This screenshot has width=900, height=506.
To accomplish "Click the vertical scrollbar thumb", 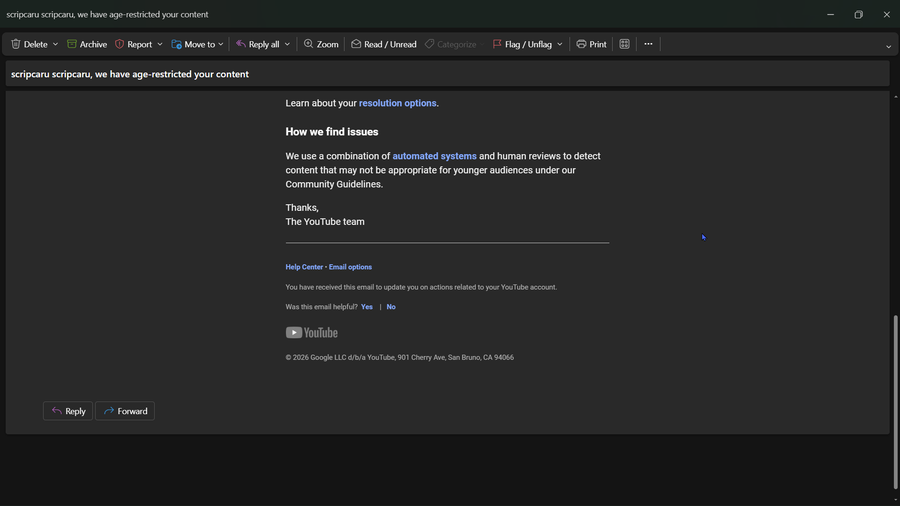I will [895, 400].
